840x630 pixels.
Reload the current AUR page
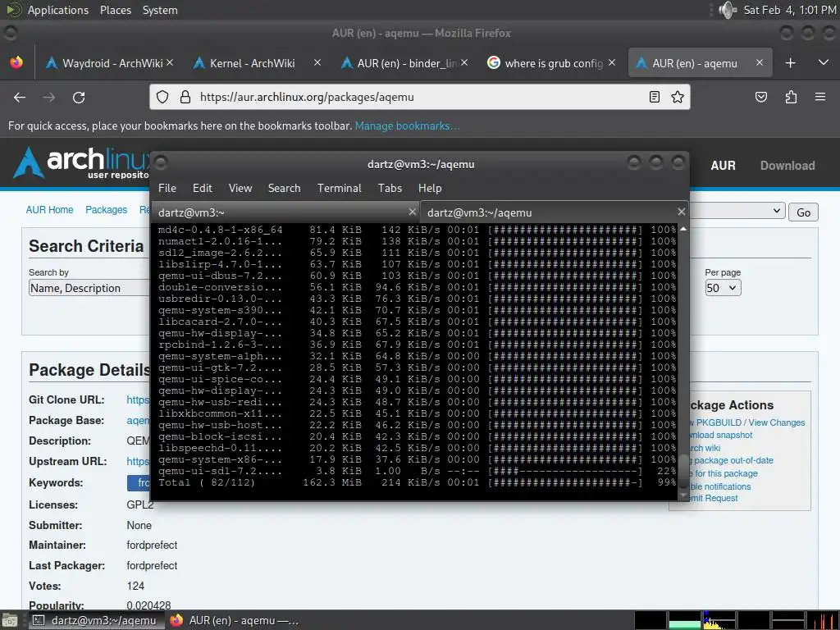point(79,98)
